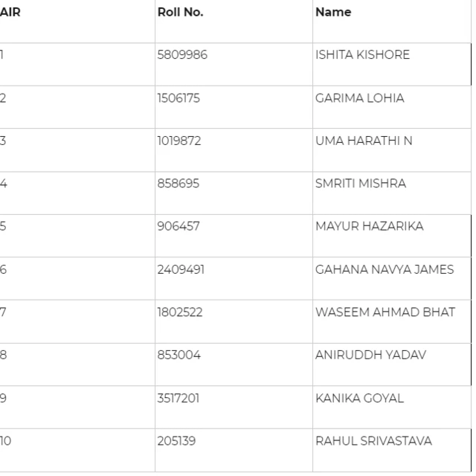Screen dimensions: 476x476
Task: Click roll number 1506175
Action: click(178, 98)
